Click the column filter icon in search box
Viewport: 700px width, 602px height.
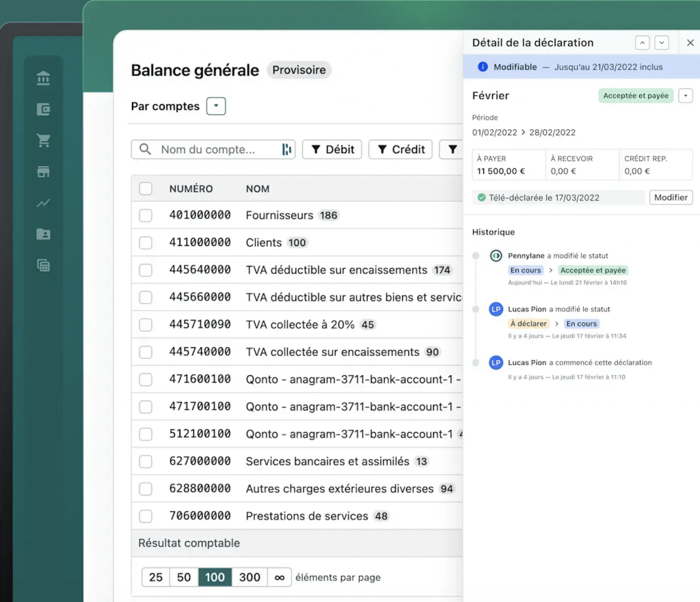coord(286,150)
